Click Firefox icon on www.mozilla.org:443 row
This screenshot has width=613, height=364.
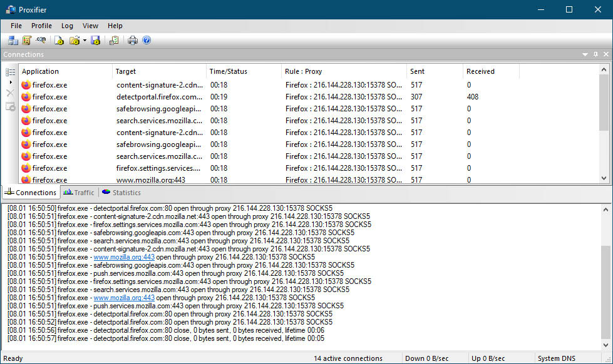[x=26, y=179]
